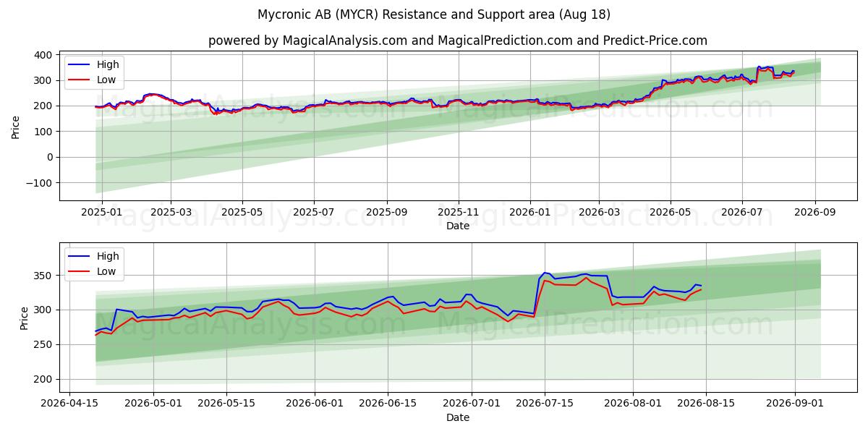Screen dimensions: 868x434
Task: Click the '2025-07' date tick in the top chart
Action: (x=313, y=213)
